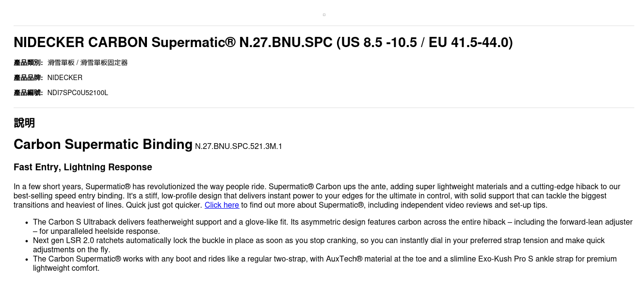This screenshot has height=295, width=644.
Task: Click the product code NDI7SPC0U52100L
Action: point(78,93)
